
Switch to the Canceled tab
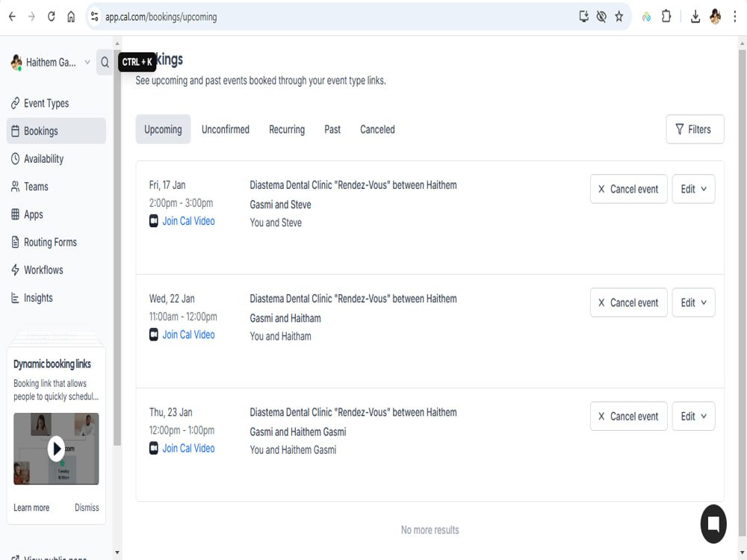377,129
